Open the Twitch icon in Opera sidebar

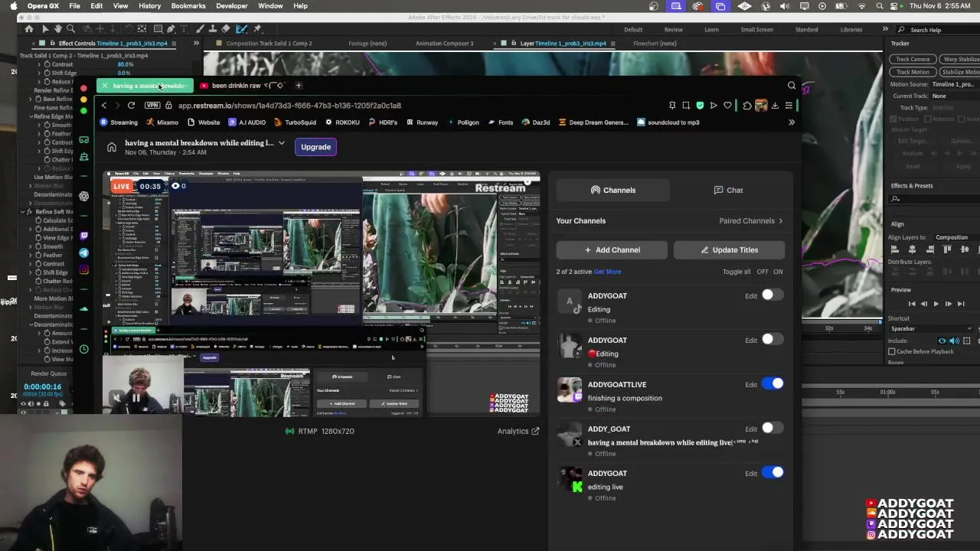pyautogui.click(x=83, y=236)
